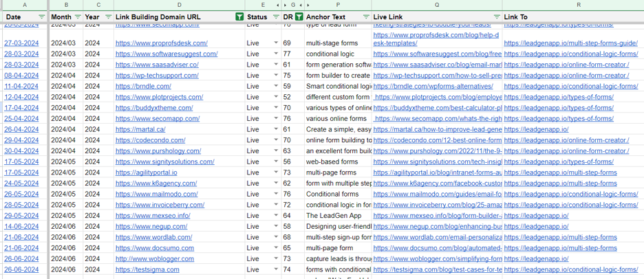Open the green active filter on Link Building Domain URL
Image resolution: width=644 pixels, height=279 pixels.
(239, 17)
